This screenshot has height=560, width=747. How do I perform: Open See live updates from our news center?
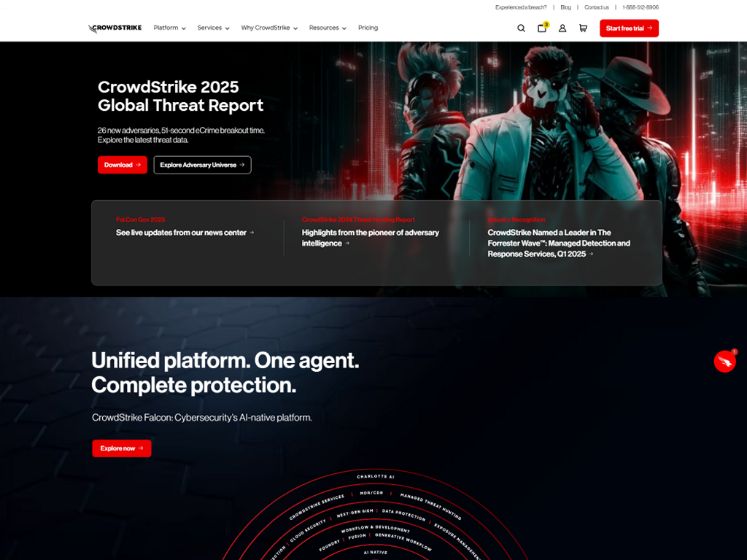click(x=185, y=233)
